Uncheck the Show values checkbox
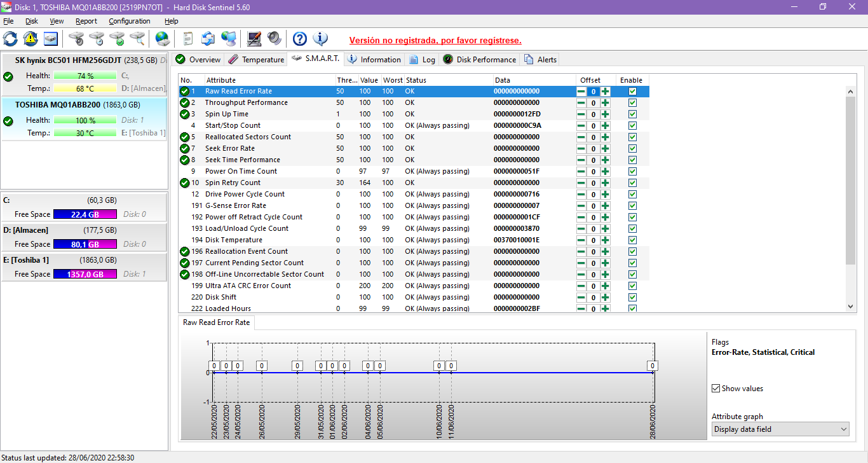This screenshot has width=868, height=463. click(716, 389)
